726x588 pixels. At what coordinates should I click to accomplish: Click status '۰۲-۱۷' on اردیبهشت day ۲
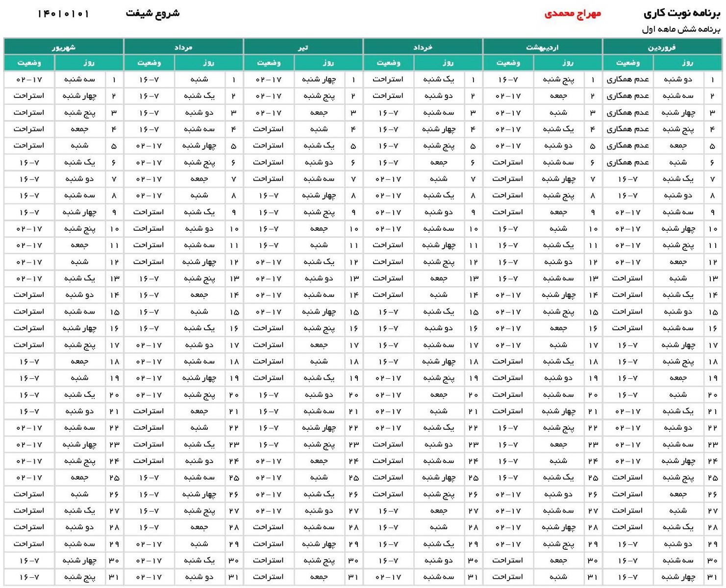pyautogui.click(x=508, y=96)
